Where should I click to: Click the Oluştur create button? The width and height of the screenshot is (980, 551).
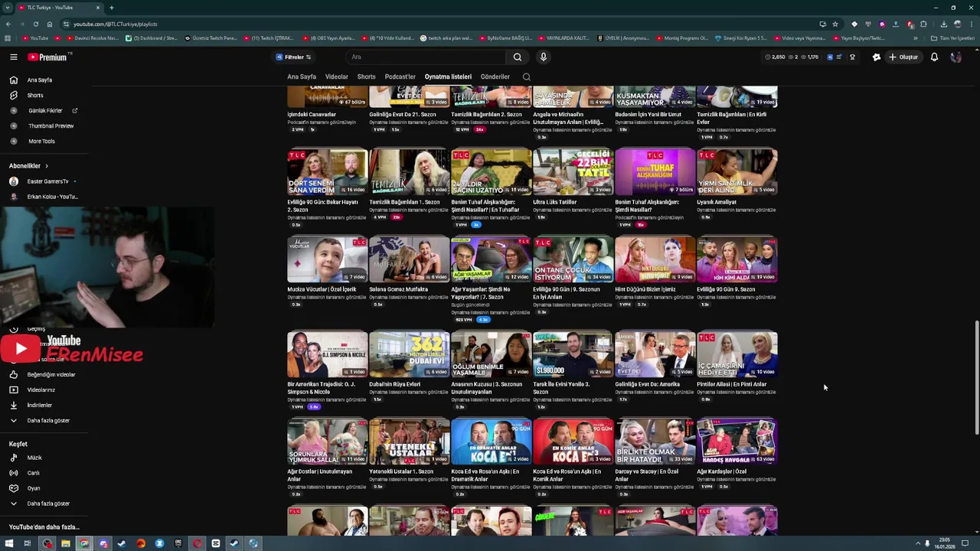click(903, 57)
